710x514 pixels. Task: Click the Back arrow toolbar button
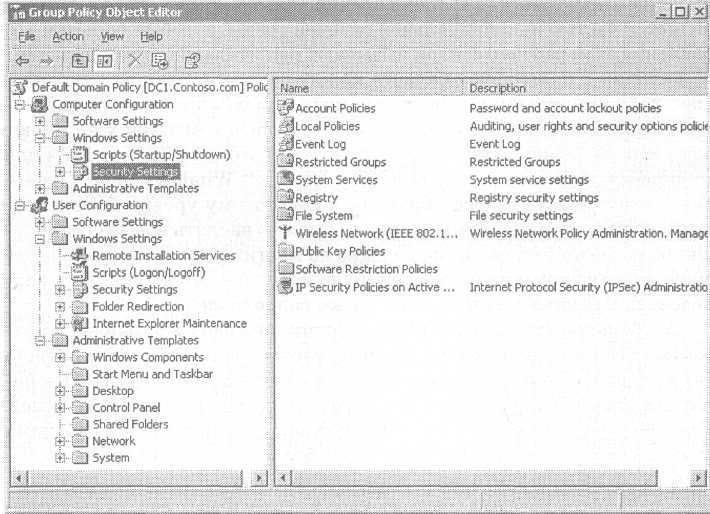(22, 61)
